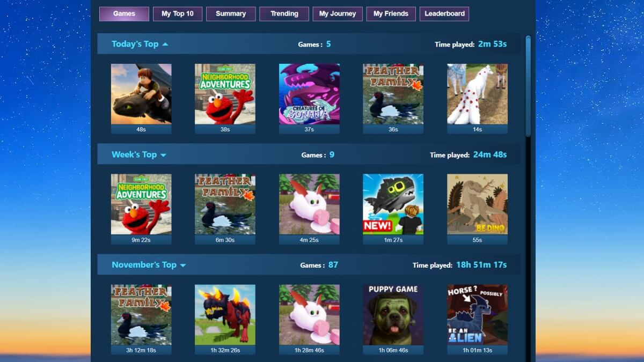Open Feather Family thumbnail played 3h 12m 18s
Viewport: 644px width, 362px height.
(141, 315)
